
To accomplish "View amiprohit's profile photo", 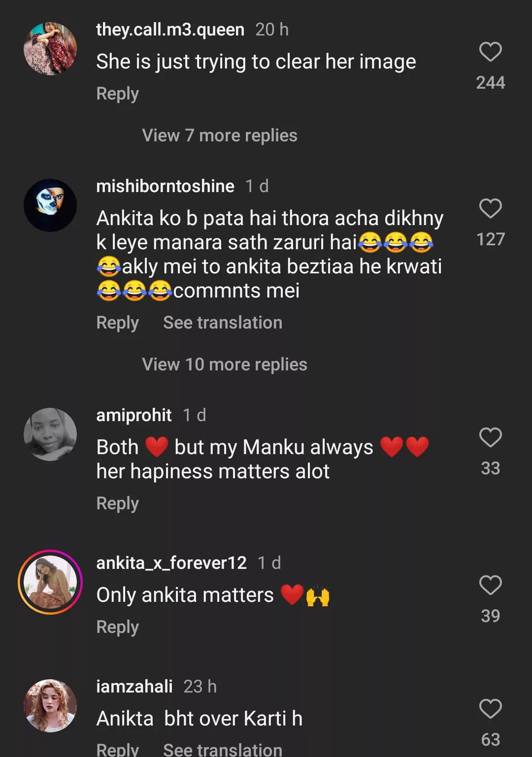I will tap(50, 434).
